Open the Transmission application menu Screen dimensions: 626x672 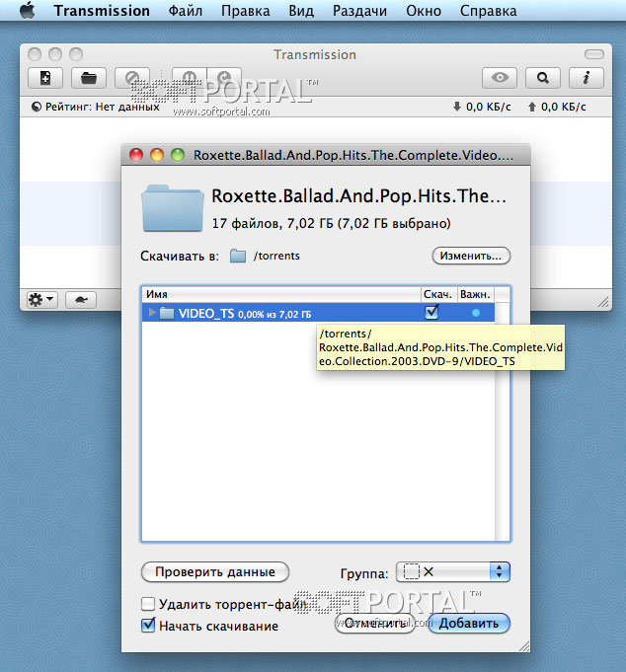pyautogui.click(x=102, y=11)
